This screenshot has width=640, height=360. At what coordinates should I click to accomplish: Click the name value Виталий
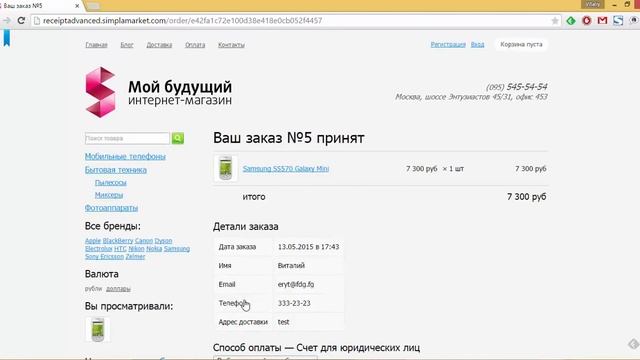pos(291,266)
